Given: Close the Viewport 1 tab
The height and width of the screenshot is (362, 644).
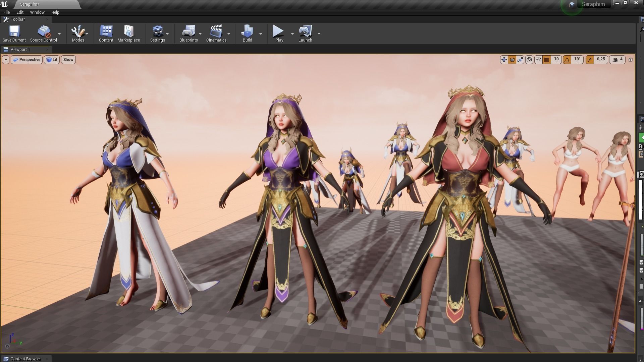Looking at the screenshot, I should (x=47, y=50).
